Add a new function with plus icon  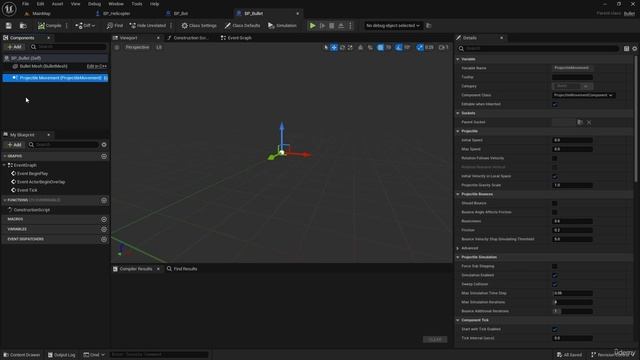pos(104,200)
